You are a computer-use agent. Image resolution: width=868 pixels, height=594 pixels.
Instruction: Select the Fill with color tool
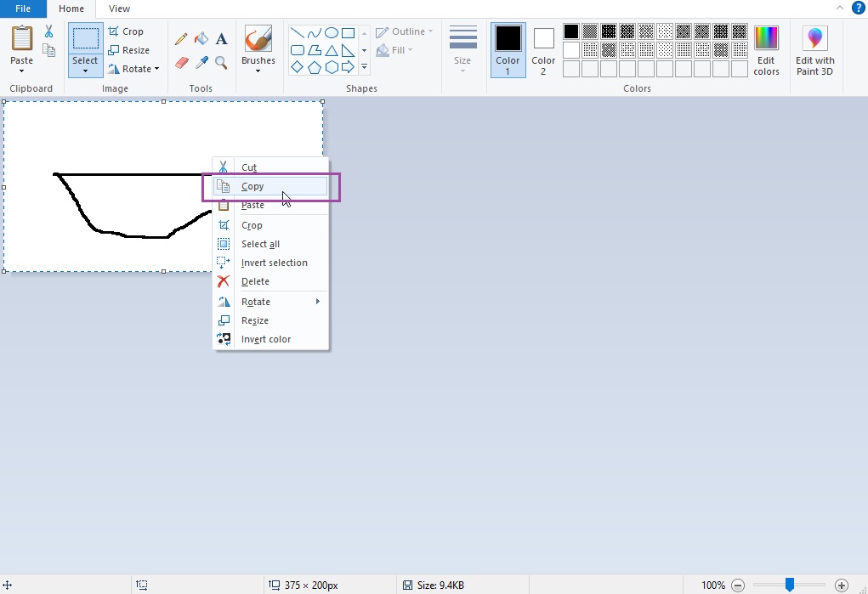tap(201, 38)
